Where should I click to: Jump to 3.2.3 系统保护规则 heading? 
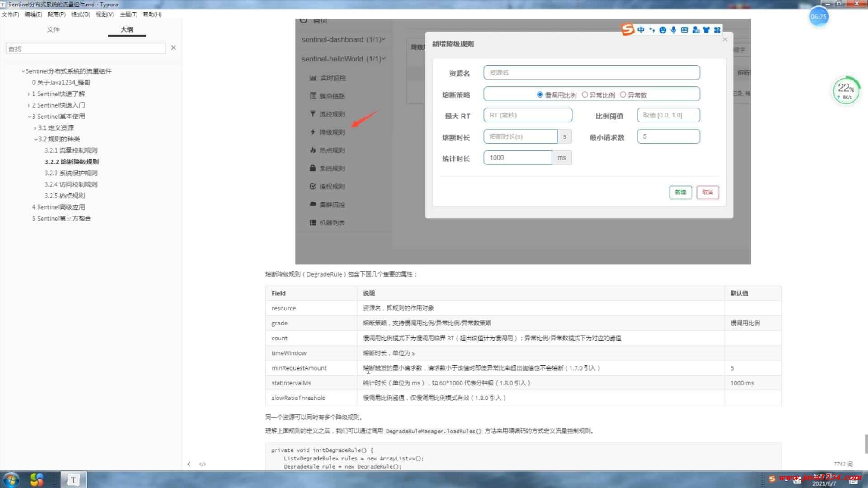coord(71,173)
